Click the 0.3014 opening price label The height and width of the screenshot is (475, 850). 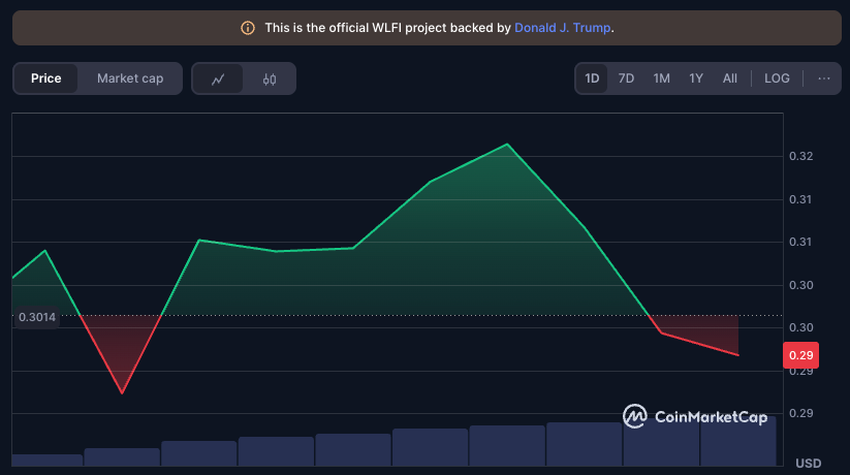tap(37, 317)
